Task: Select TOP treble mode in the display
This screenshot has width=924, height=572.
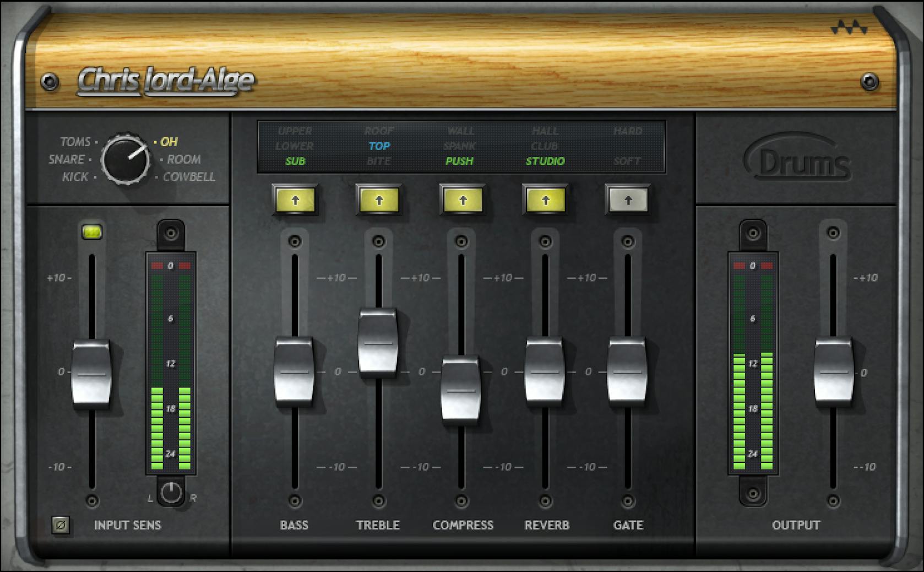Action: point(379,146)
